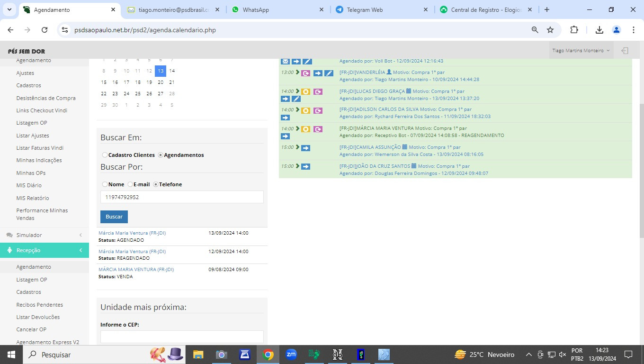Open Zoom app in taskbar
Image resolution: width=644 pixels, height=364 pixels.
(x=291, y=354)
